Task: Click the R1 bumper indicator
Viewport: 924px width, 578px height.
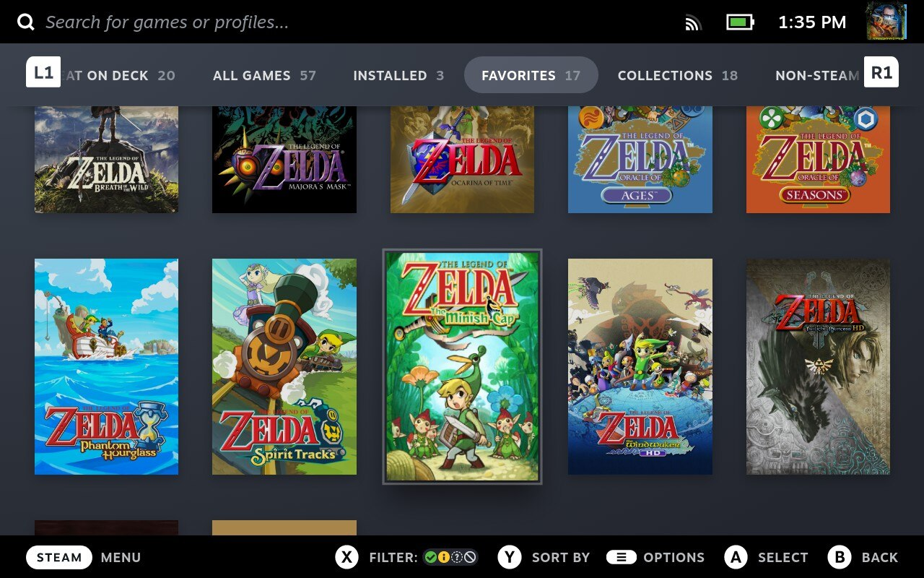Action: [x=881, y=72]
